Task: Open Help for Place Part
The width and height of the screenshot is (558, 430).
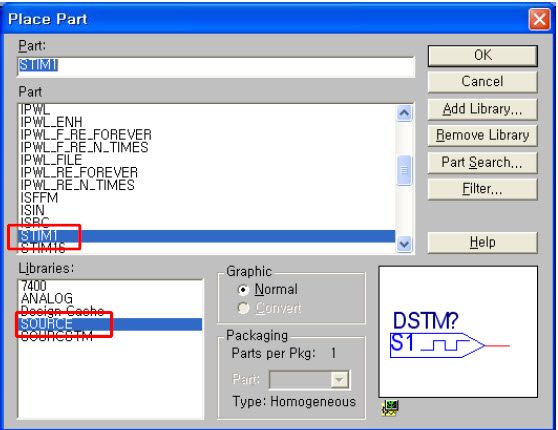Action: (483, 242)
